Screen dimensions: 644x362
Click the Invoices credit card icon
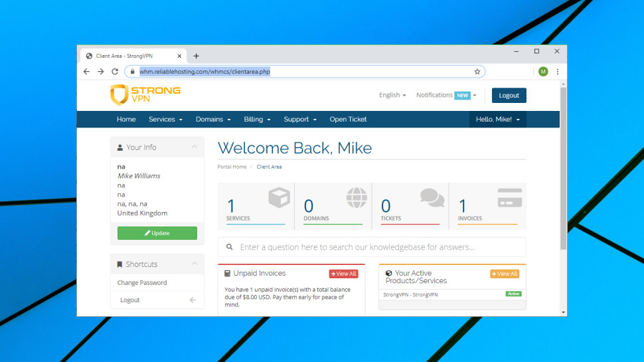pyautogui.click(x=510, y=198)
